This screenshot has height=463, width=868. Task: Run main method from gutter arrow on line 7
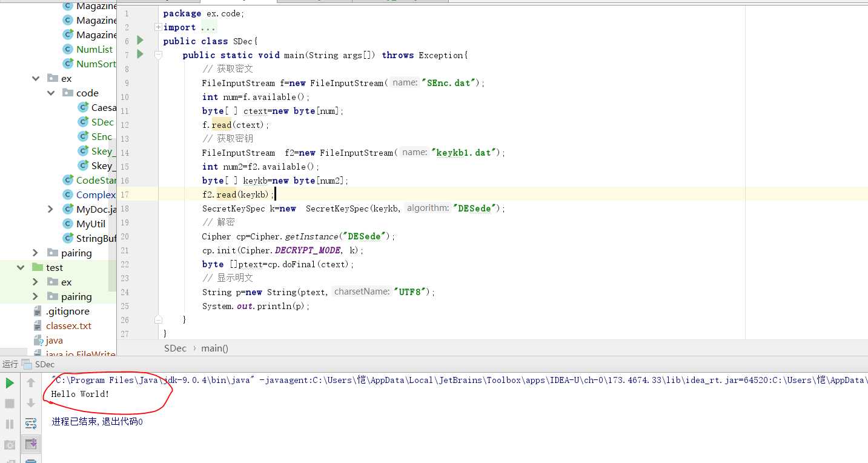[x=141, y=55]
